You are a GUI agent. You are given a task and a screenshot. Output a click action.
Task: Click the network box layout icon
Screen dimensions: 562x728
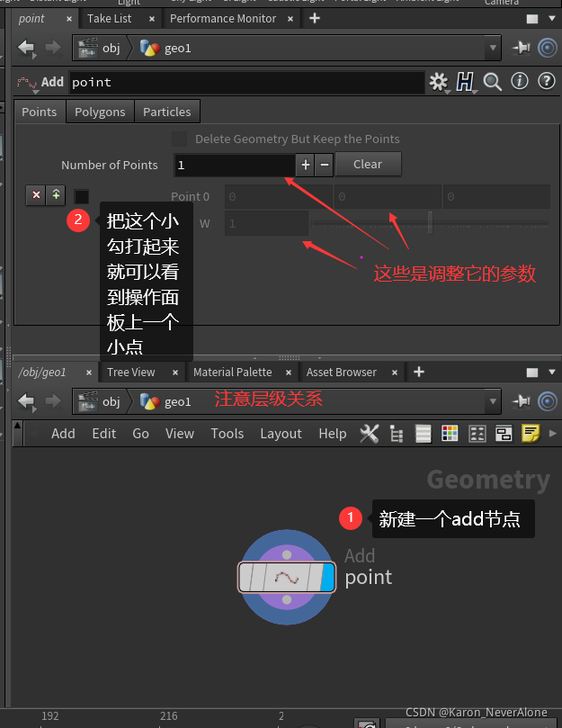coord(504,434)
